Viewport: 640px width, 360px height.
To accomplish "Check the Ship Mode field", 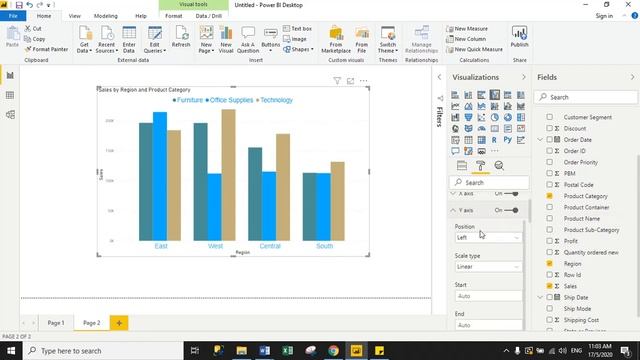I will point(549,309).
